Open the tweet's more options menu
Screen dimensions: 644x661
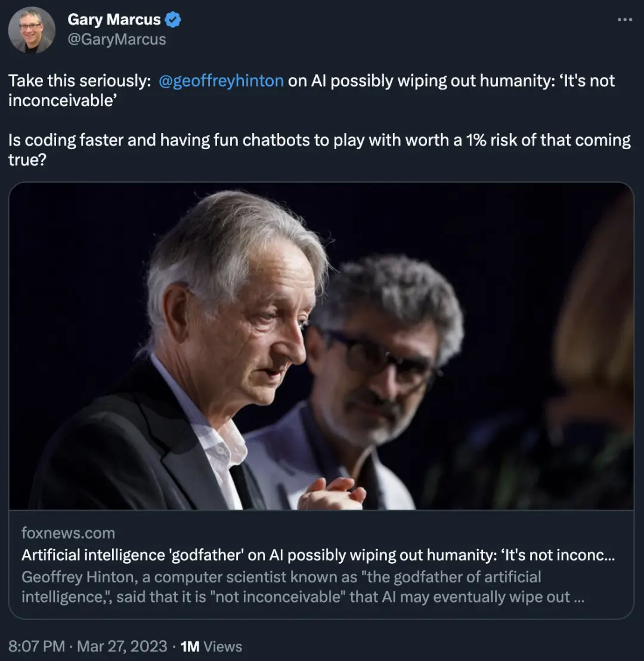(624, 20)
